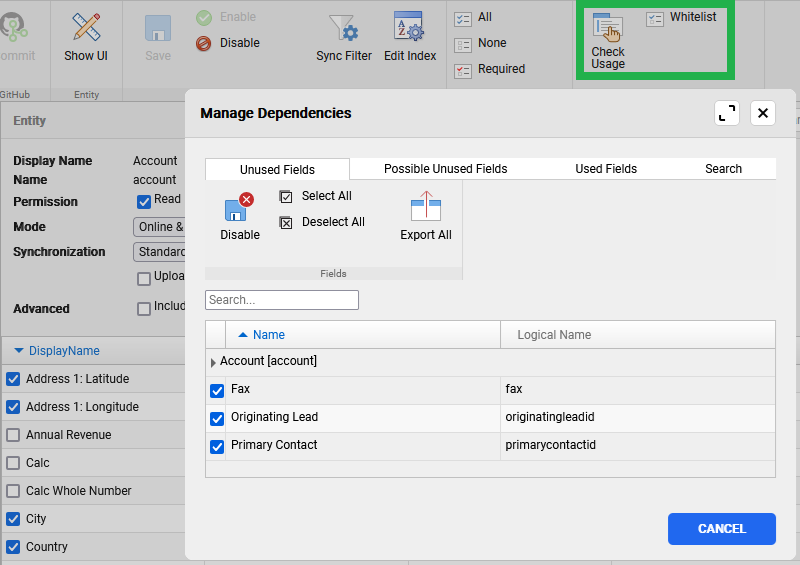The width and height of the screenshot is (800, 565).
Task: Uncheck the Fax field checkbox
Action: (217, 391)
